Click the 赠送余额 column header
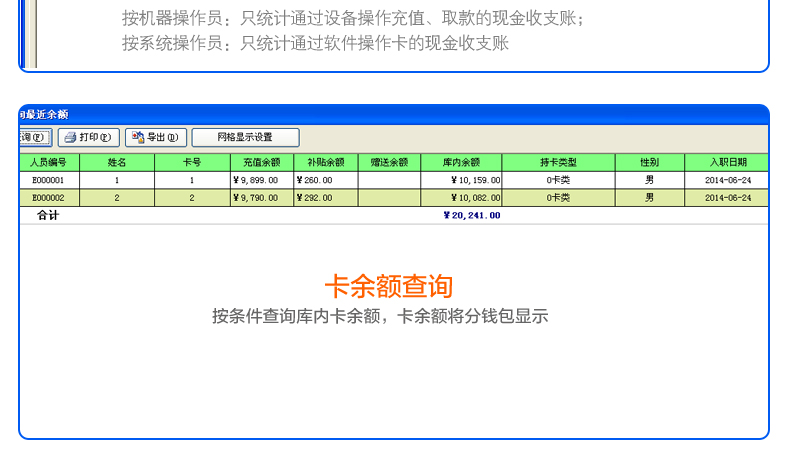The image size is (790, 450). [389, 161]
